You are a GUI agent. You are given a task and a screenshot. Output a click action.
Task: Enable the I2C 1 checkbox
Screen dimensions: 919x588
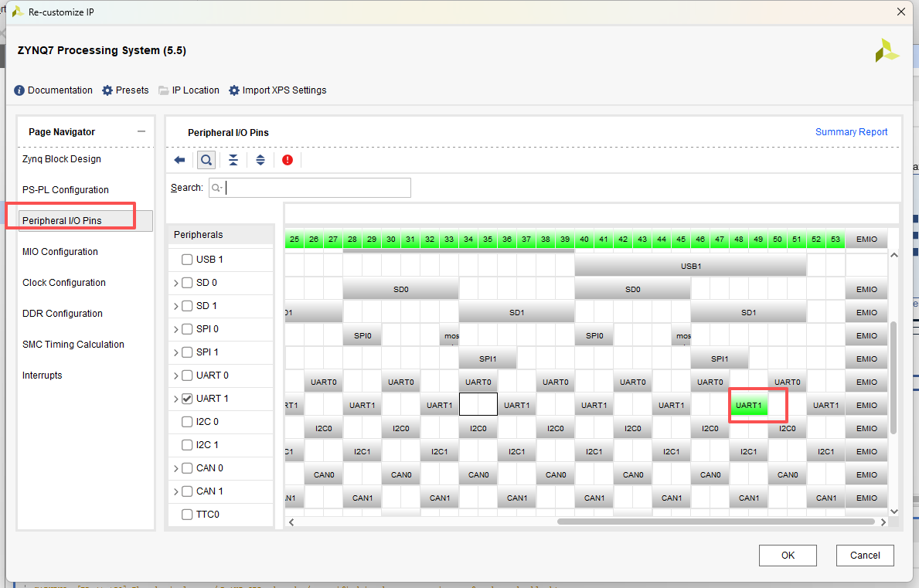coord(187,445)
